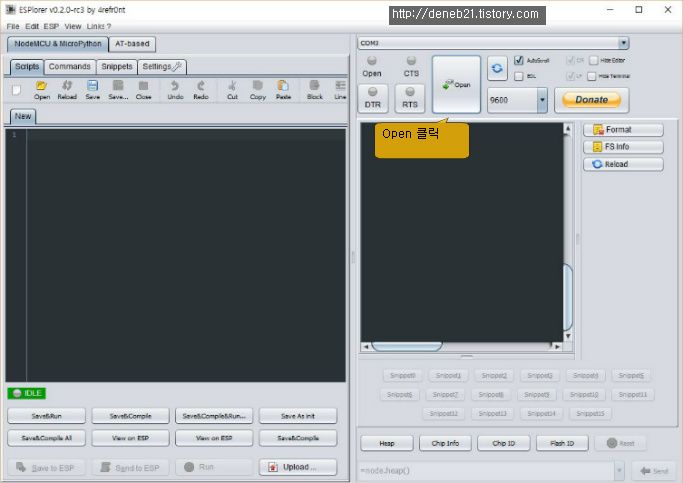Switch to the Commands tab
Screen dimensions: 683x483
pos(70,67)
